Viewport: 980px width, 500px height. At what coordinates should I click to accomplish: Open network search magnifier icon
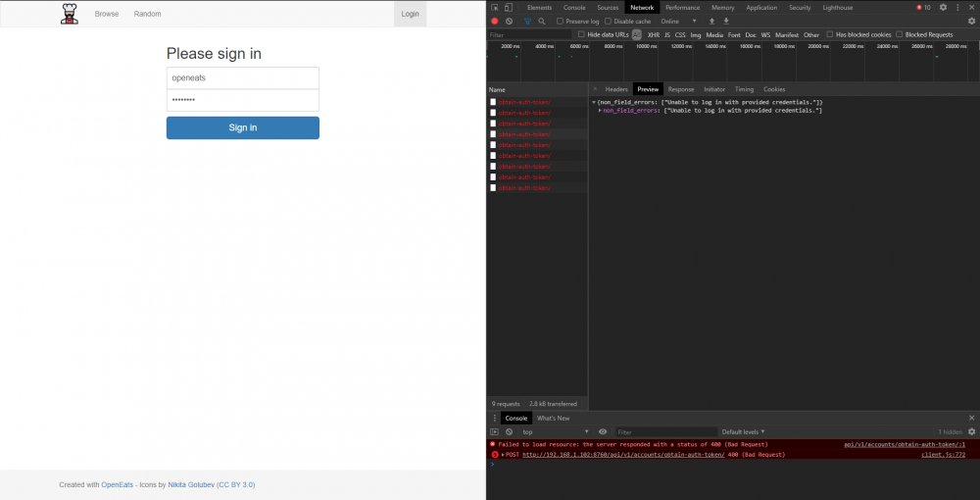[x=541, y=22]
